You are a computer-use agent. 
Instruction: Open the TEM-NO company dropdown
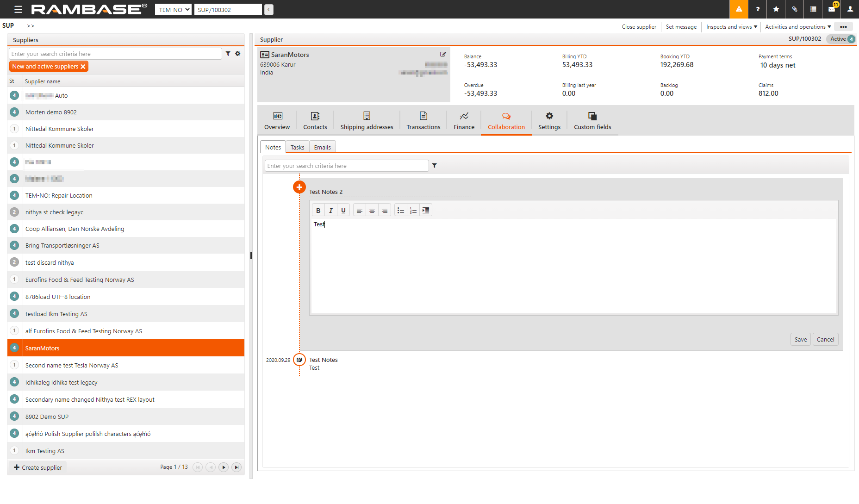(x=173, y=10)
